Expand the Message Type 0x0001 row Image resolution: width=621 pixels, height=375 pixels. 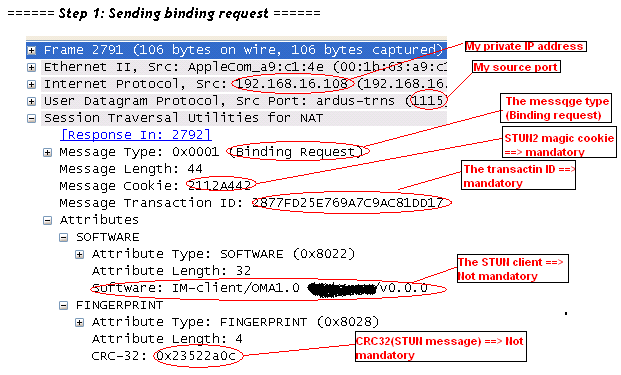(47, 152)
